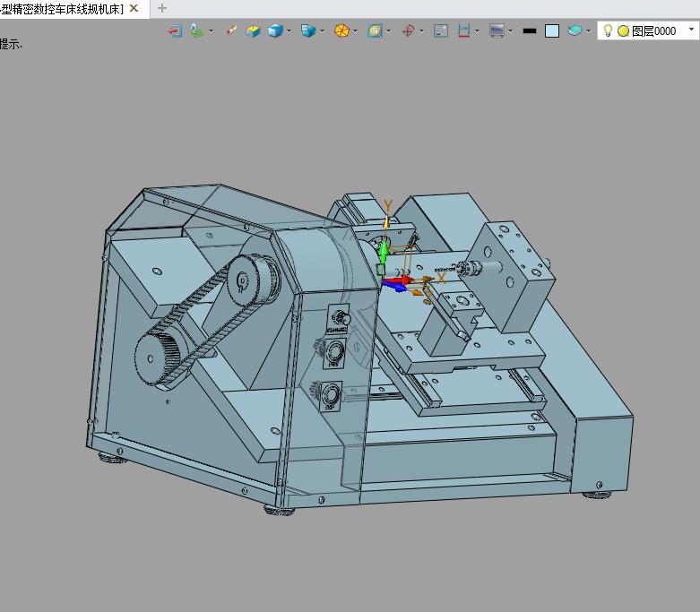Click the green triad arrow handle
The width and height of the screenshot is (700, 612).
[384, 252]
